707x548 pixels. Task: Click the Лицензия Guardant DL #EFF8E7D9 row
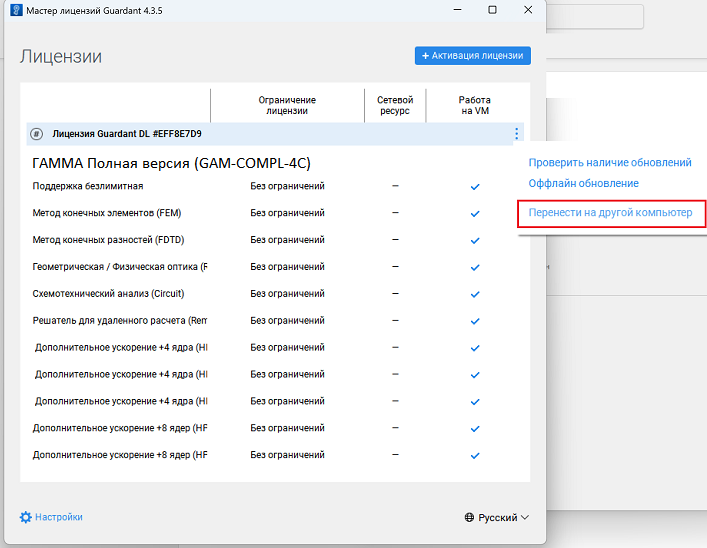pyautogui.click(x=127, y=134)
